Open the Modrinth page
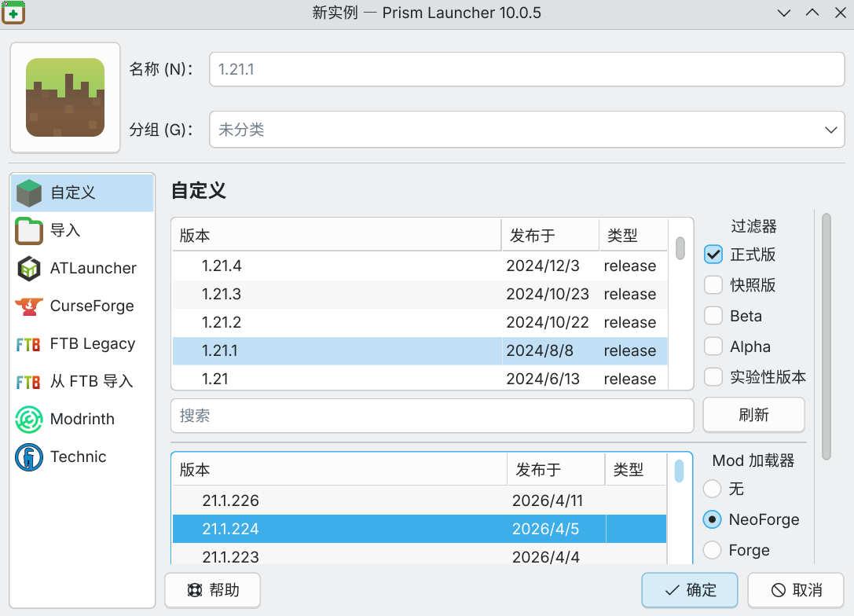 (x=82, y=420)
